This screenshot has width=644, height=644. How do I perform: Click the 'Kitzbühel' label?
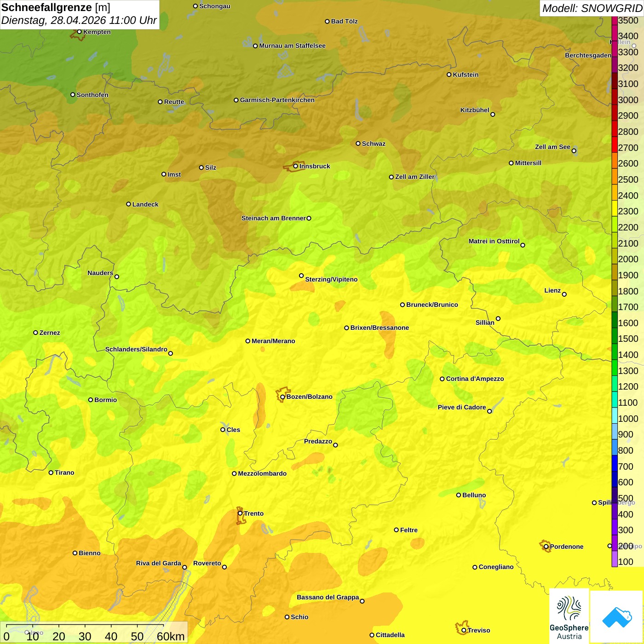pyautogui.click(x=475, y=110)
